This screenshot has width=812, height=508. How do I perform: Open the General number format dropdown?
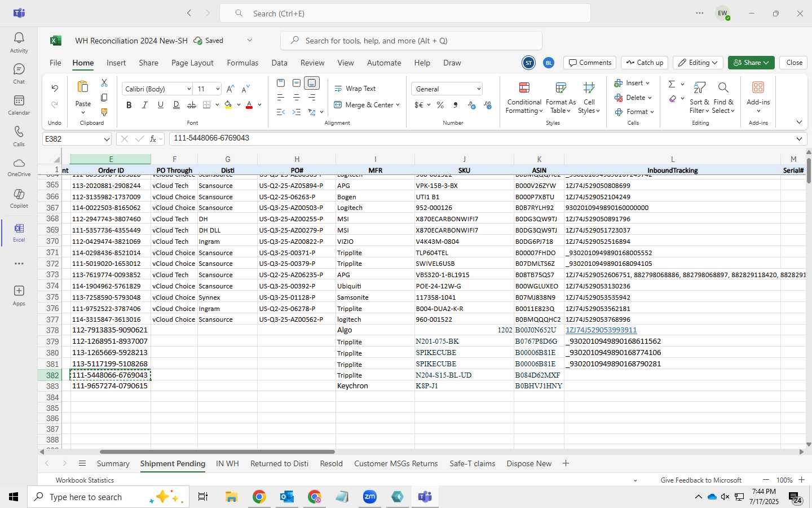click(479, 89)
